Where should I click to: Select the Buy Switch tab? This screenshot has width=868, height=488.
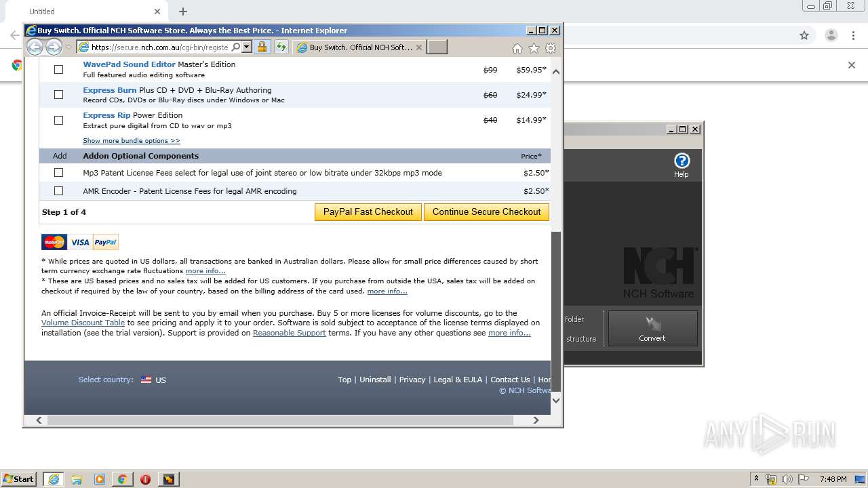pos(359,47)
